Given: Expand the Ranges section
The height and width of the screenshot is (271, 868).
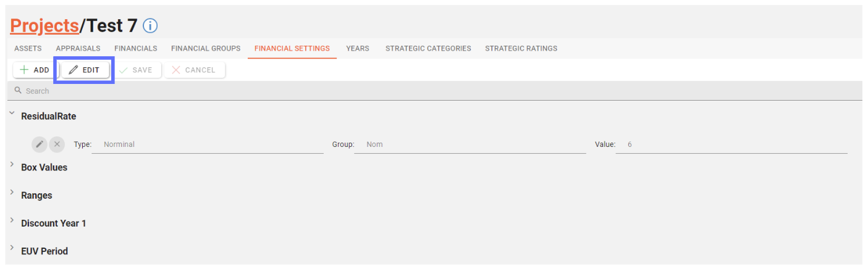Looking at the screenshot, I should tap(12, 193).
